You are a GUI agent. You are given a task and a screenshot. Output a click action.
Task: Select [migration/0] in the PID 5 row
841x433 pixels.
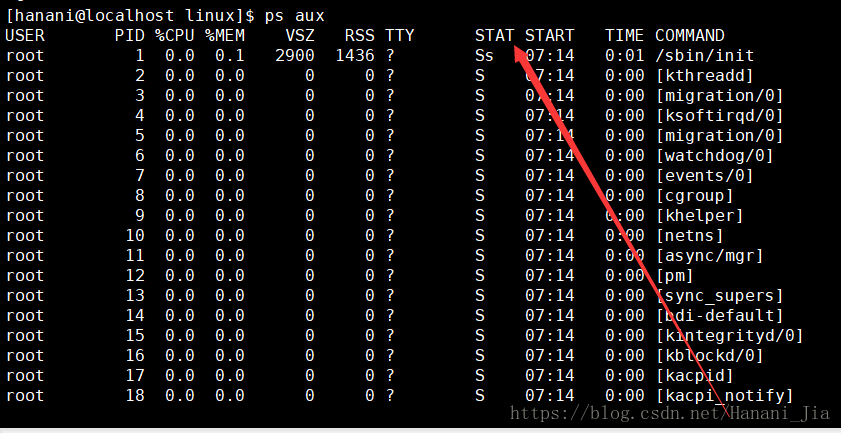point(720,135)
